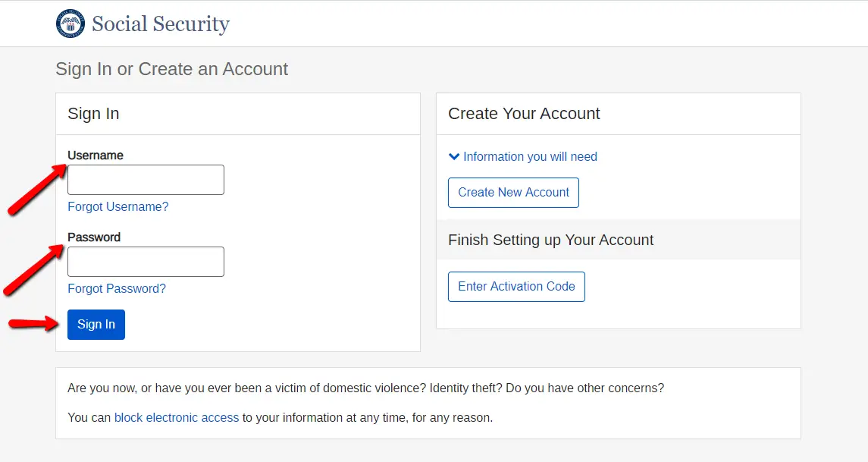
Task: Focus the Password input box
Action: pos(146,261)
